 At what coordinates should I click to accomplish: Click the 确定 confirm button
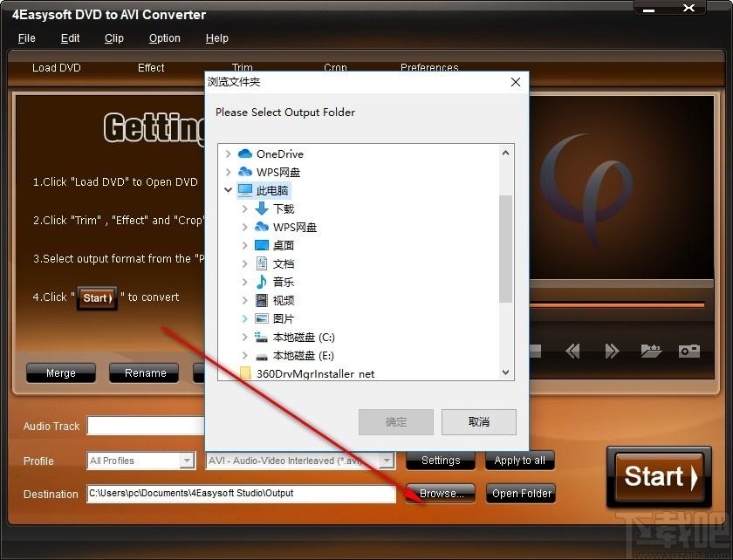(x=396, y=422)
